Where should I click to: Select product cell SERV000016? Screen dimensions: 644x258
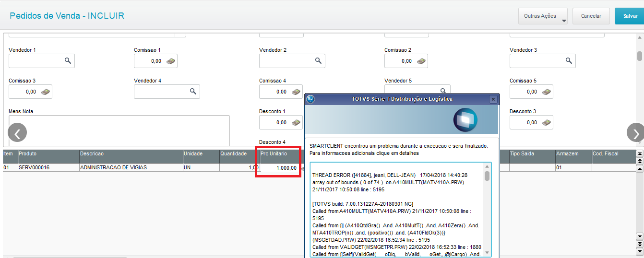[x=48, y=167]
